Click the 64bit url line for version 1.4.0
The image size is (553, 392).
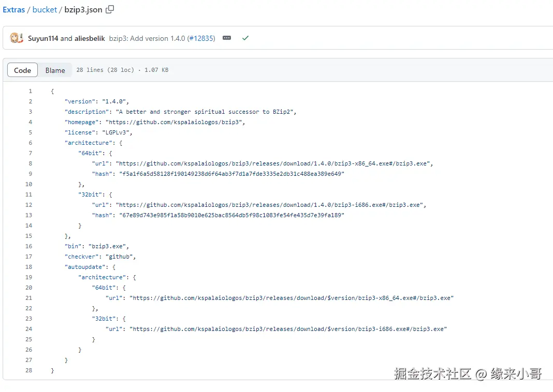click(263, 163)
